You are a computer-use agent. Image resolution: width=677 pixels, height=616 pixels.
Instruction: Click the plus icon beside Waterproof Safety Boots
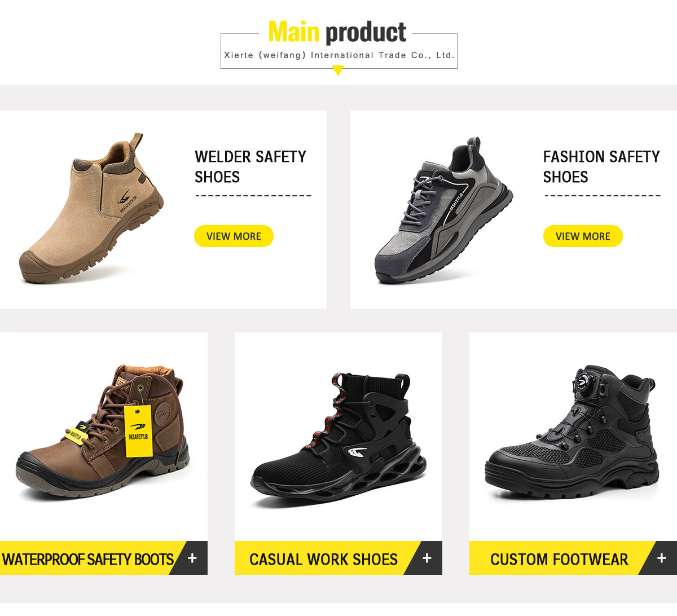coord(192,558)
